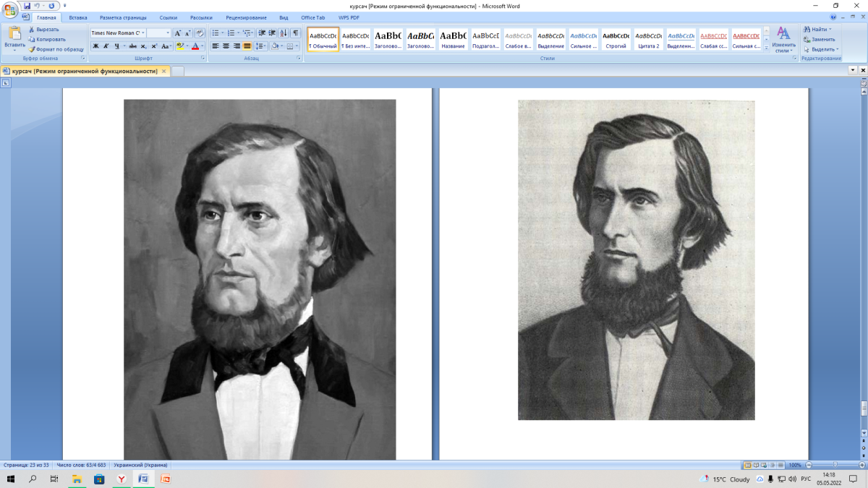Toggle strikethrough formatting (abc)
The width and height of the screenshot is (868, 488).
tap(132, 46)
